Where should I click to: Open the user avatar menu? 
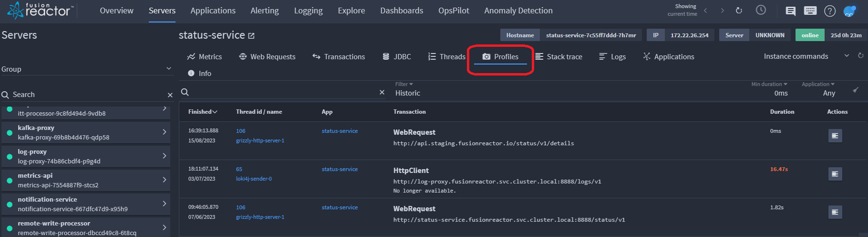[849, 11]
